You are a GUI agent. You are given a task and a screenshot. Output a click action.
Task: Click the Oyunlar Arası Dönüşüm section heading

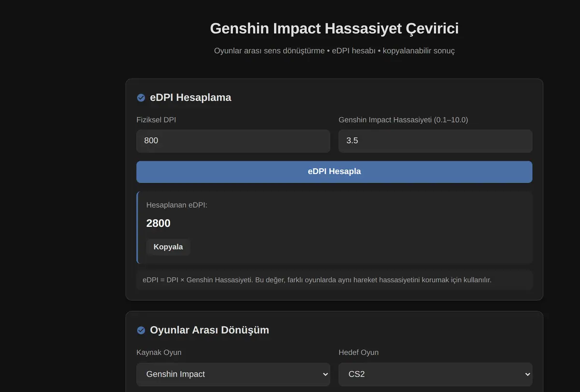click(x=209, y=330)
